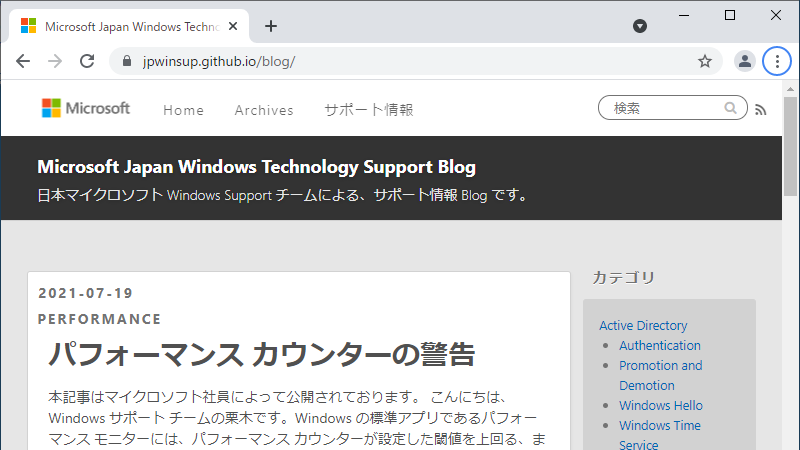This screenshot has height=450, width=800.
Task: Minimize the Chrome window
Action: pos(684,15)
